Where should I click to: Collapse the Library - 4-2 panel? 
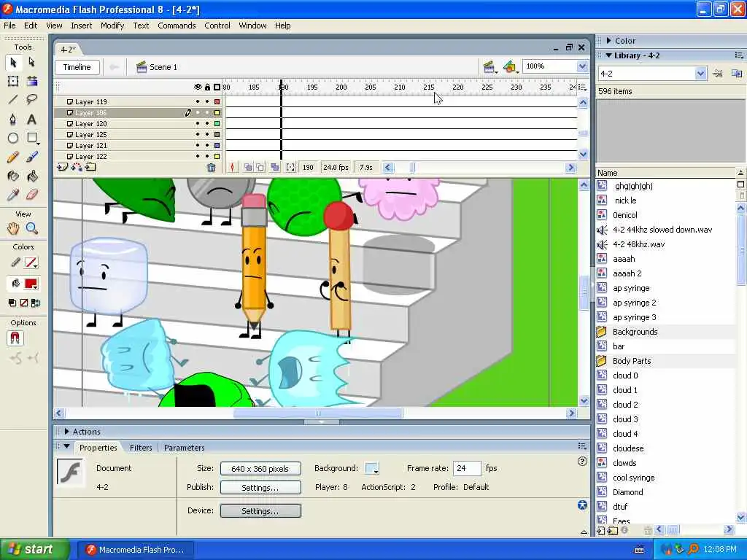pos(609,55)
